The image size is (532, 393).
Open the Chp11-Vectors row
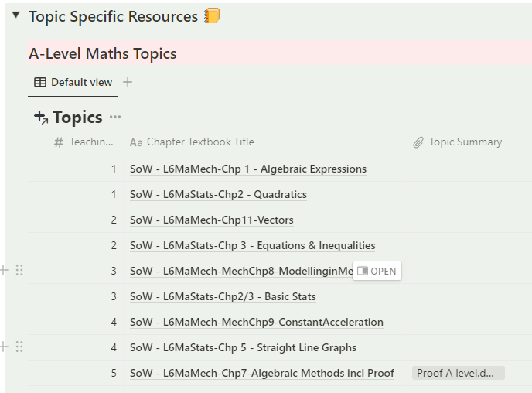tap(211, 220)
